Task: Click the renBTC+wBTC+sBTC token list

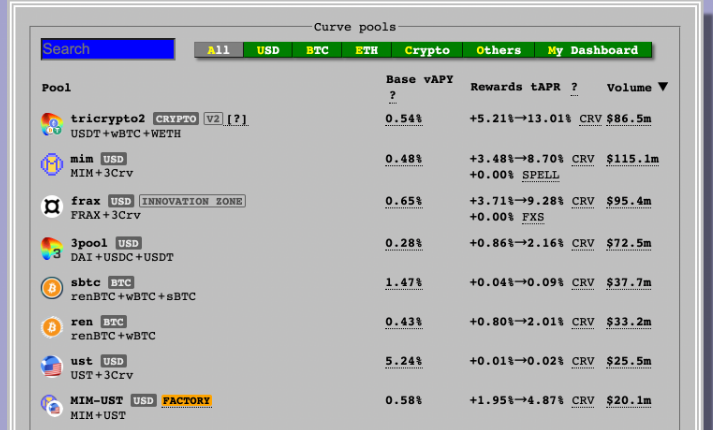Action: coord(133,296)
